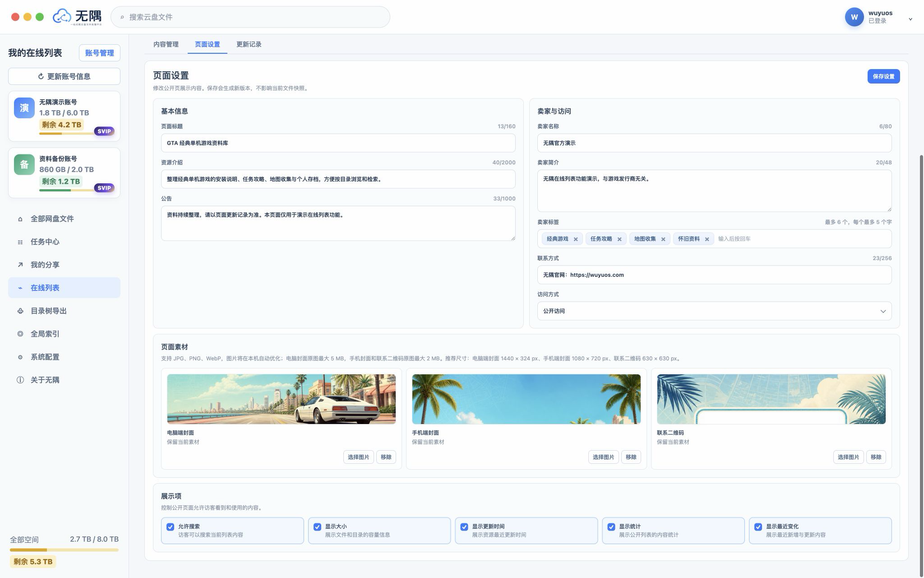Image resolution: width=924 pixels, height=578 pixels.
Task: Choose image for 联系二维码
Action: coord(848,457)
